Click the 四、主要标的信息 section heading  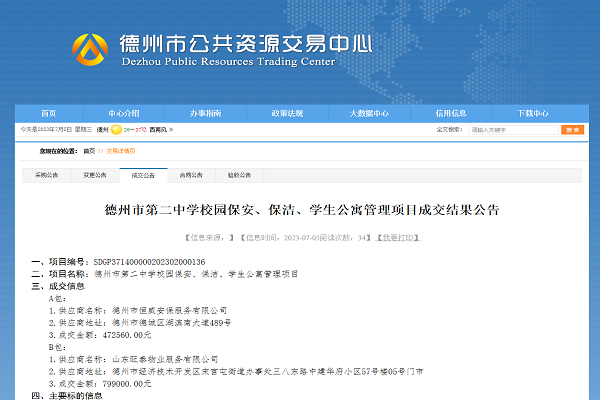click(67, 395)
